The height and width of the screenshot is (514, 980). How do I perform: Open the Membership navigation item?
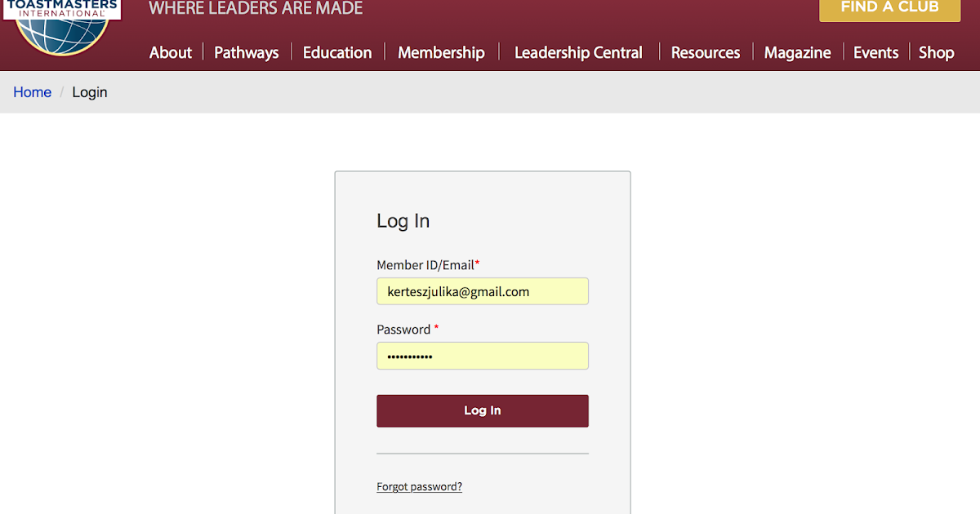point(441,52)
